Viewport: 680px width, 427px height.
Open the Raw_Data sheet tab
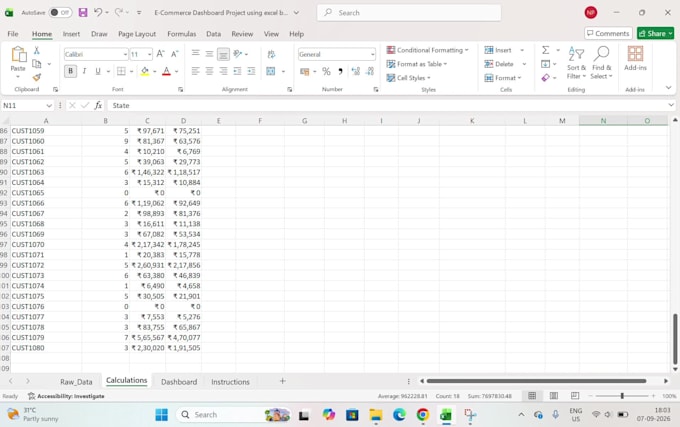point(76,382)
